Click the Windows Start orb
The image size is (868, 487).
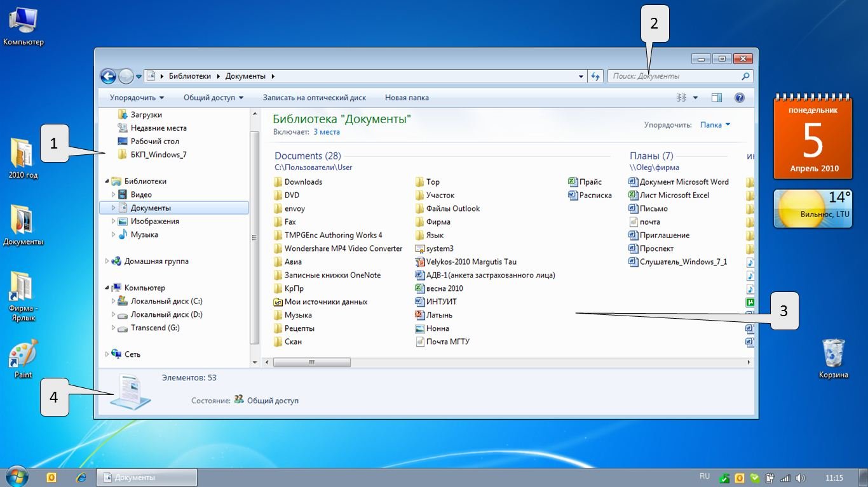(16, 477)
